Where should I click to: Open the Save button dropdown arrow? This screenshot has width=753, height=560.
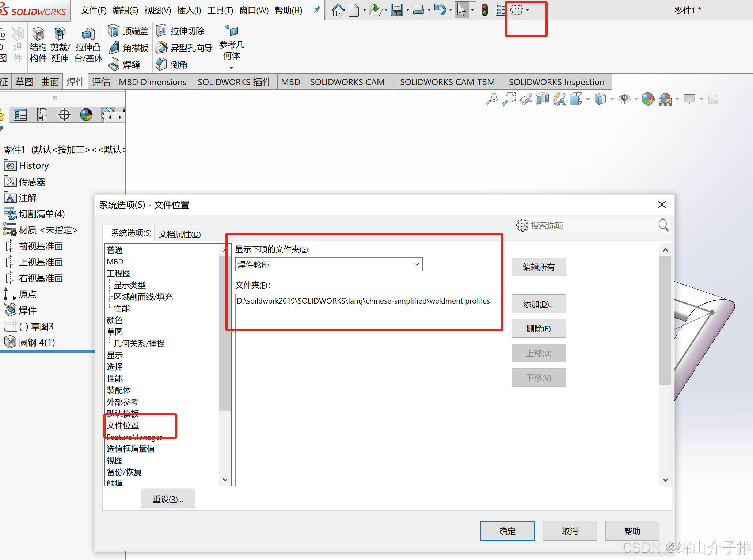(408, 10)
